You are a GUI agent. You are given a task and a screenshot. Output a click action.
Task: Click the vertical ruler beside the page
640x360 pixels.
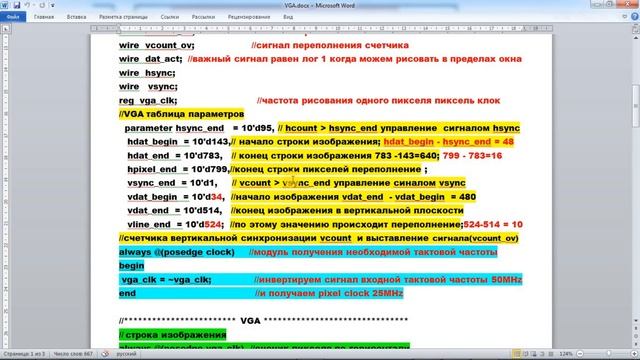[6, 190]
